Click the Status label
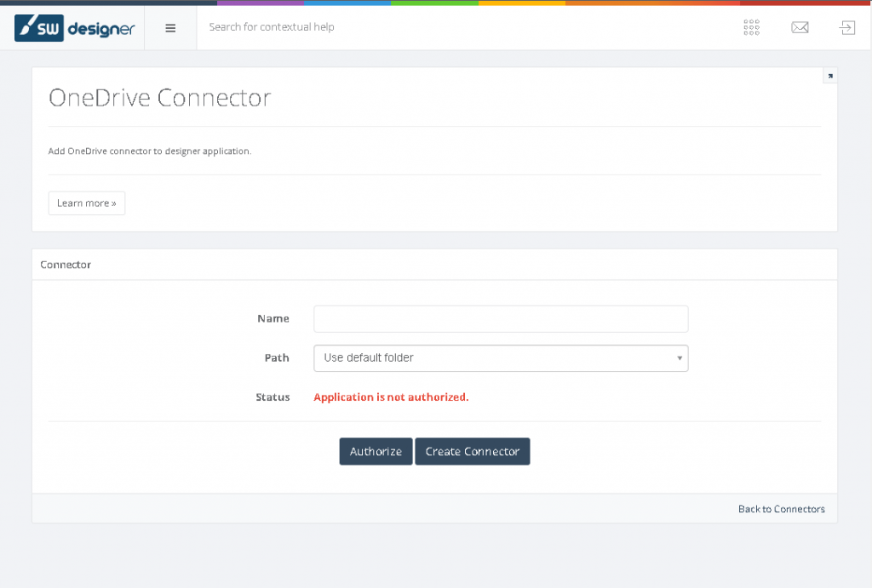This screenshot has height=588, width=872. point(272,397)
